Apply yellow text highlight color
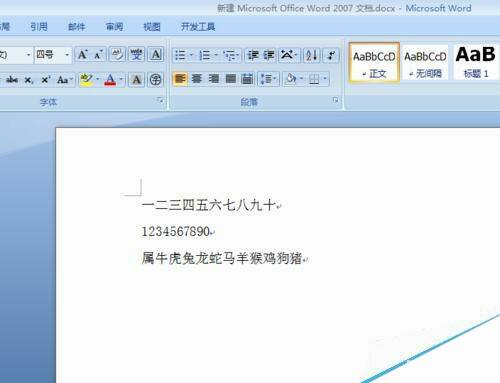The image size is (500, 383). [87, 80]
